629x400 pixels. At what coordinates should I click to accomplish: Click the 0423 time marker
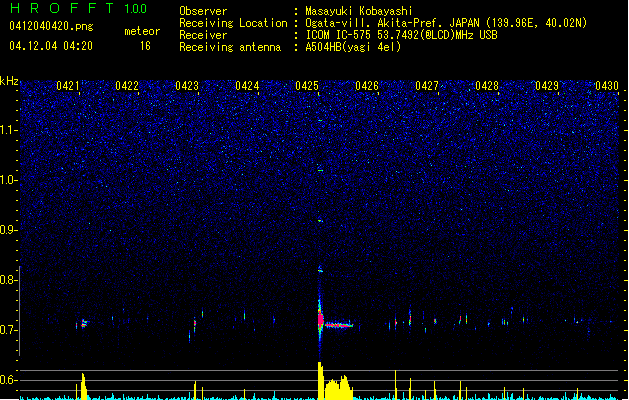click(187, 86)
